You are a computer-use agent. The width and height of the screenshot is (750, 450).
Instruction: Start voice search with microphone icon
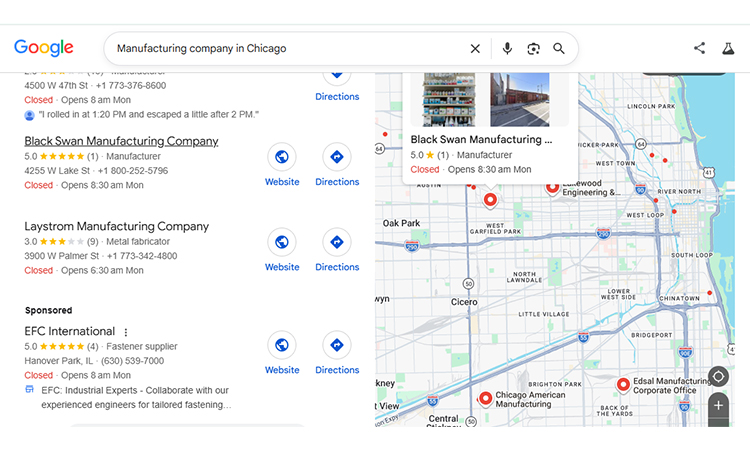(507, 48)
